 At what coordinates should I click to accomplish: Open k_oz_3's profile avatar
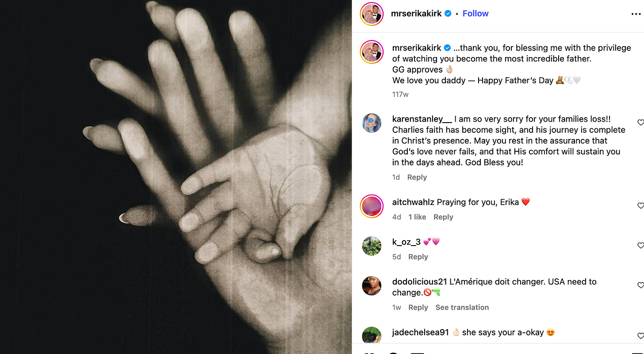point(372,246)
